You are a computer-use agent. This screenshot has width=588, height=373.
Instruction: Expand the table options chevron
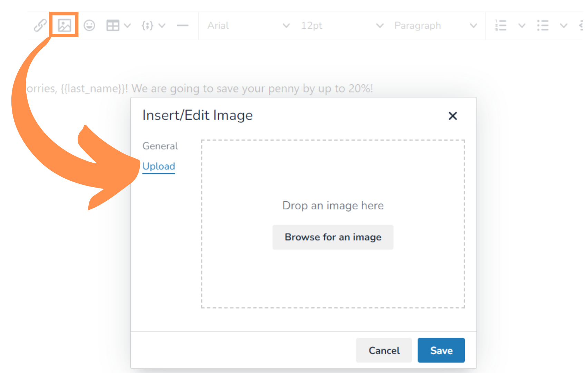tap(127, 26)
